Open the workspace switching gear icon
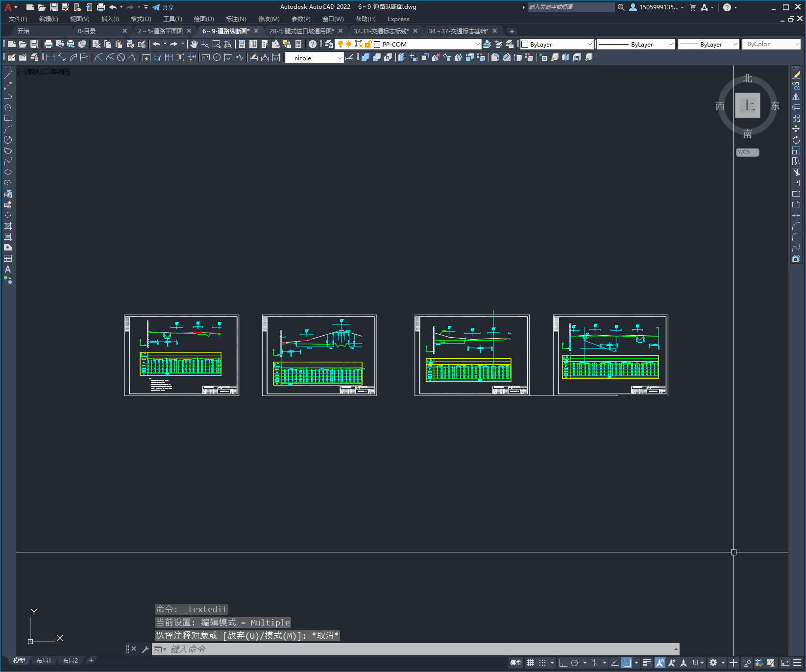 pos(713,663)
